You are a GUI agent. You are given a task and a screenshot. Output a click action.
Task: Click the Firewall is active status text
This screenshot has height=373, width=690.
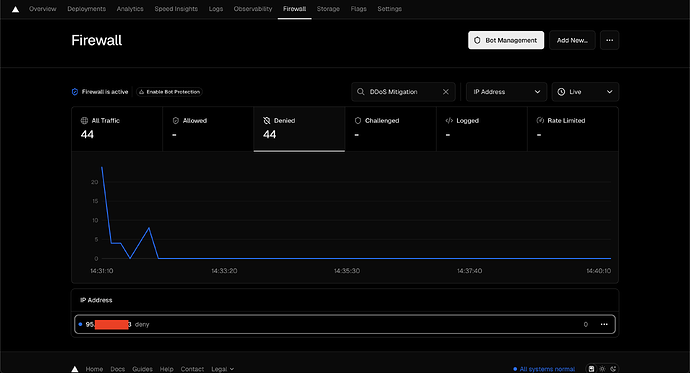coord(105,92)
